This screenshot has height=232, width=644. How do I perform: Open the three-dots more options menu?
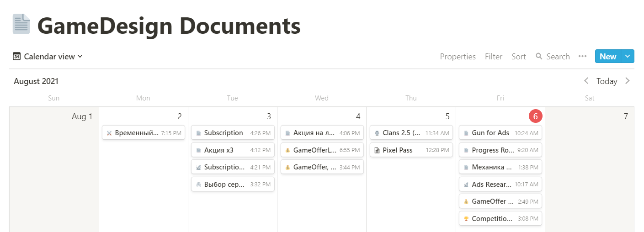582,57
